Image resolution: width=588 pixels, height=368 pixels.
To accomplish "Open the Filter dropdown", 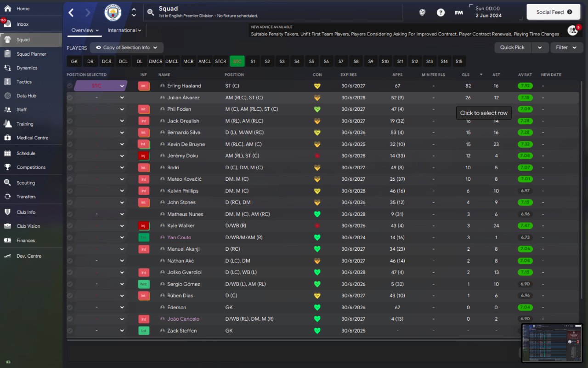I will (x=566, y=47).
